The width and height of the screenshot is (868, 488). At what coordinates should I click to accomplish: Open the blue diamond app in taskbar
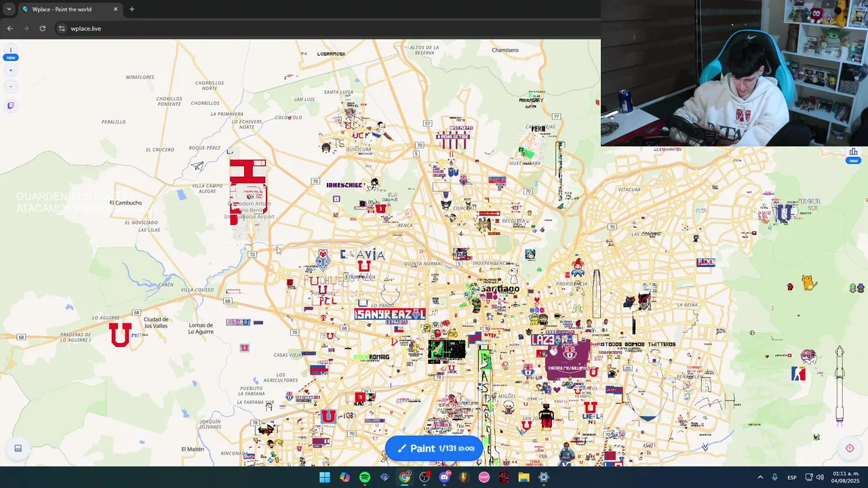pyautogui.click(x=384, y=477)
